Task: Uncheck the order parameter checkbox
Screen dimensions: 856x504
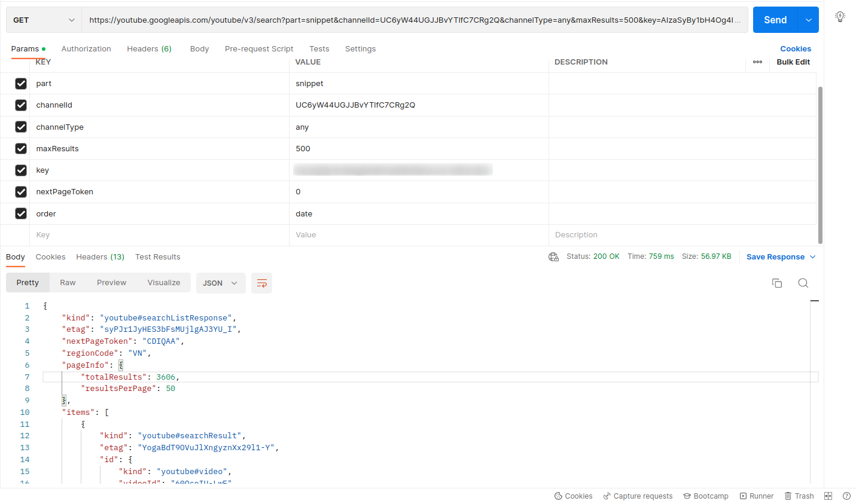Action: [21, 213]
